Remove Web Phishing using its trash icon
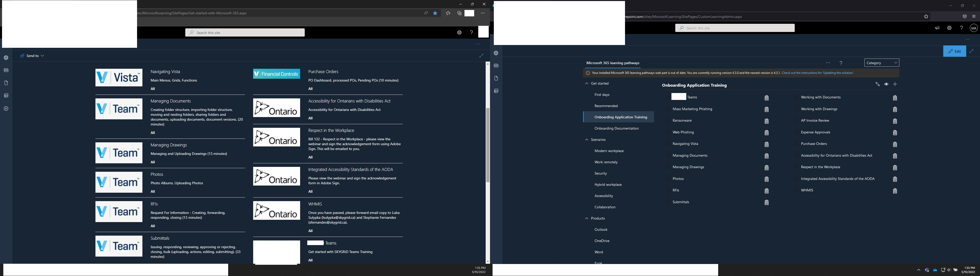 [x=767, y=133]
